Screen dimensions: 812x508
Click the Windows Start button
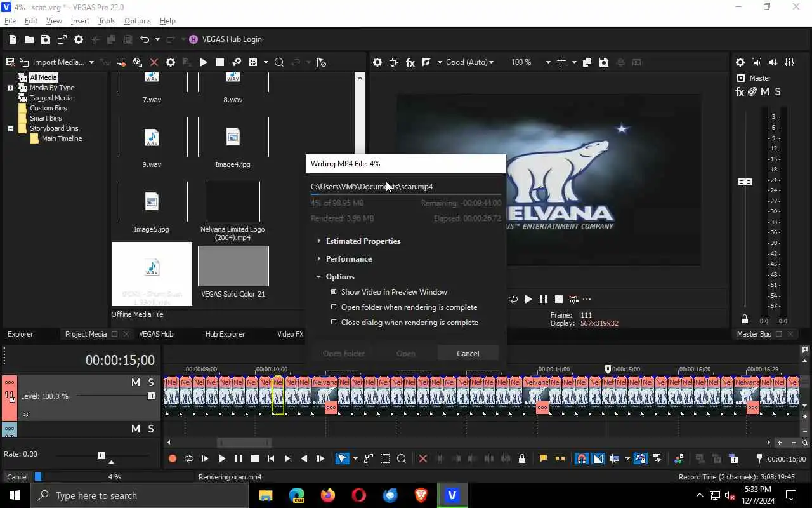coord(15,495)
